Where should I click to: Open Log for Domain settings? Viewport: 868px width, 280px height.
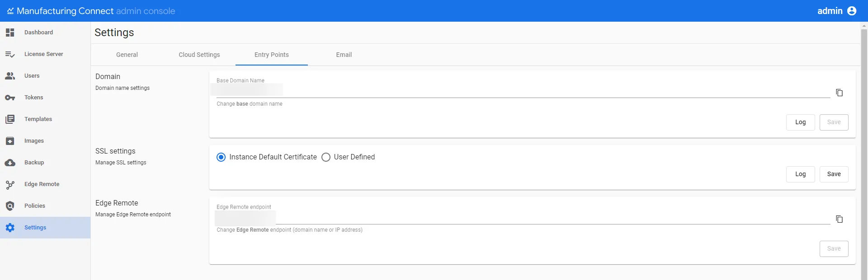pyautogui.click(x=801, y=122)
